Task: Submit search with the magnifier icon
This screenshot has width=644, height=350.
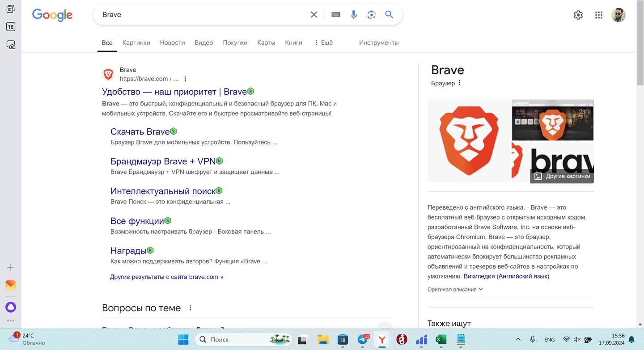Action: pos(389,15)
